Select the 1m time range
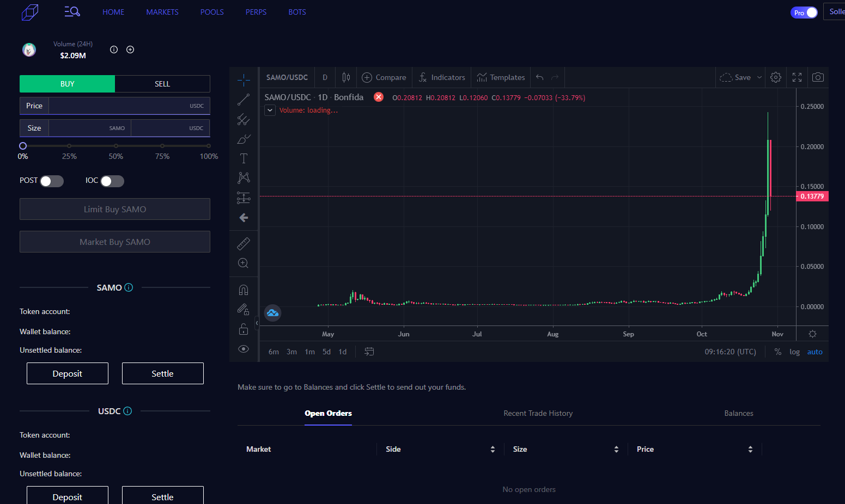The height and width of the screenshot is (504, 845). [310, 352]
